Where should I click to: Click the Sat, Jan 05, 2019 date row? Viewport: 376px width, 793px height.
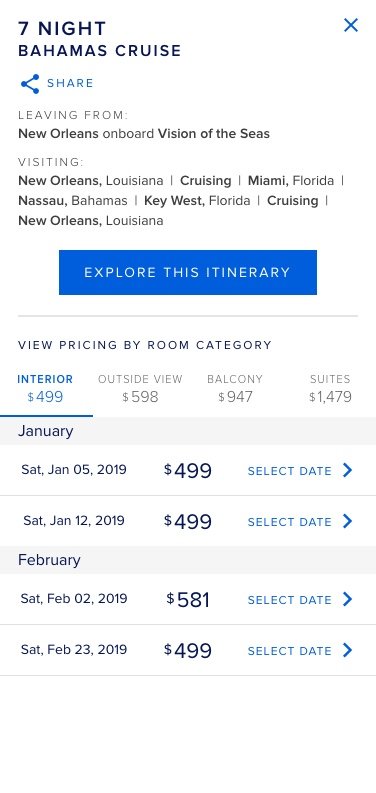(x=188, y=470)
